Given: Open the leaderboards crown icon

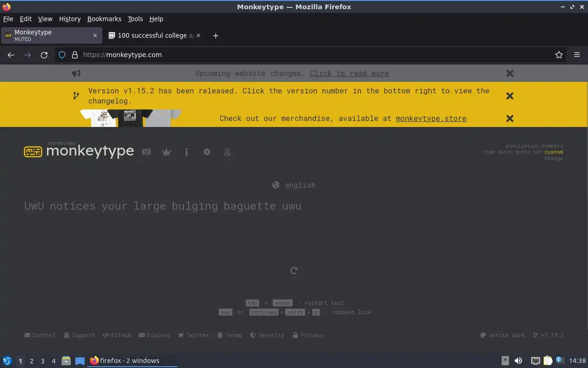Looking at the screenshot, I should 166,152.
